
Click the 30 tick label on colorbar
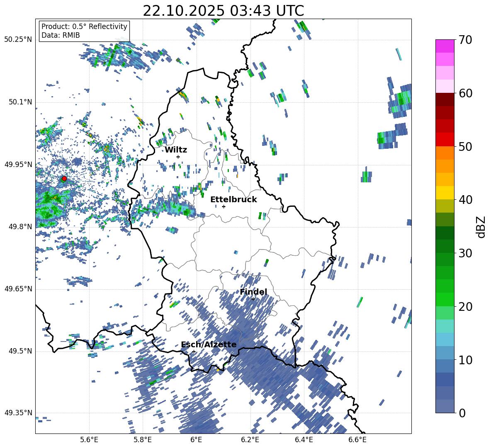point(465,253)
